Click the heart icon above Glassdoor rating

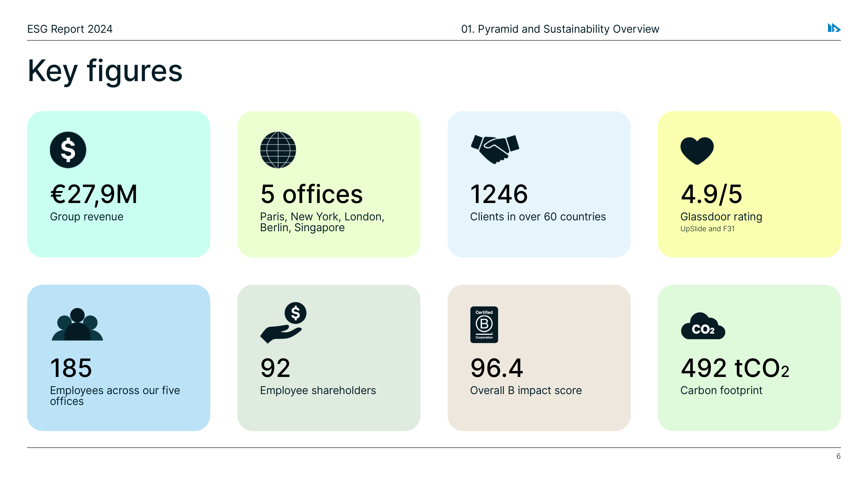point(697,151)
